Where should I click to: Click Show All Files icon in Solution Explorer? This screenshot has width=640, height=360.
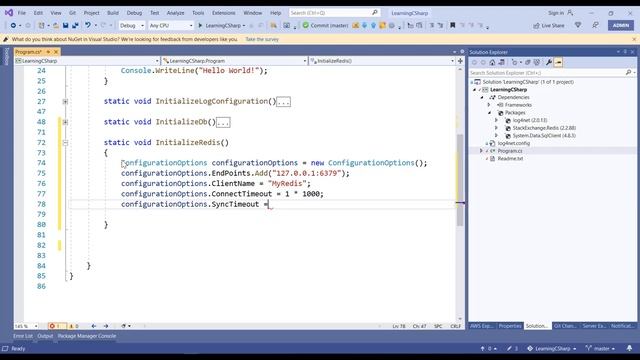pyautogui.click(x=537, y=62)
